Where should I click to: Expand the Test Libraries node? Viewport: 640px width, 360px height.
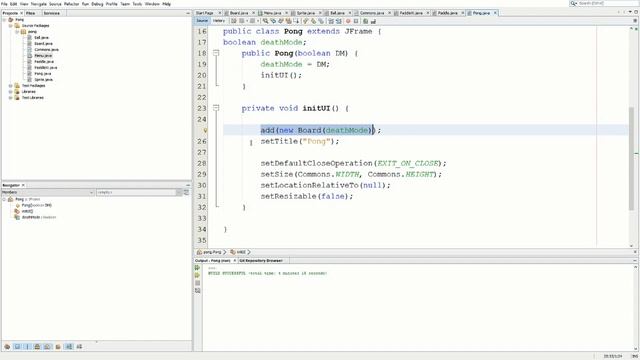tap(11, 98)
